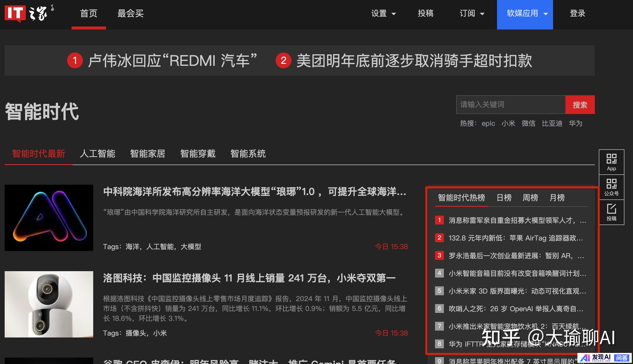Click rank 3 badge in hot list

pyautogui.click(x=439, y=255)
